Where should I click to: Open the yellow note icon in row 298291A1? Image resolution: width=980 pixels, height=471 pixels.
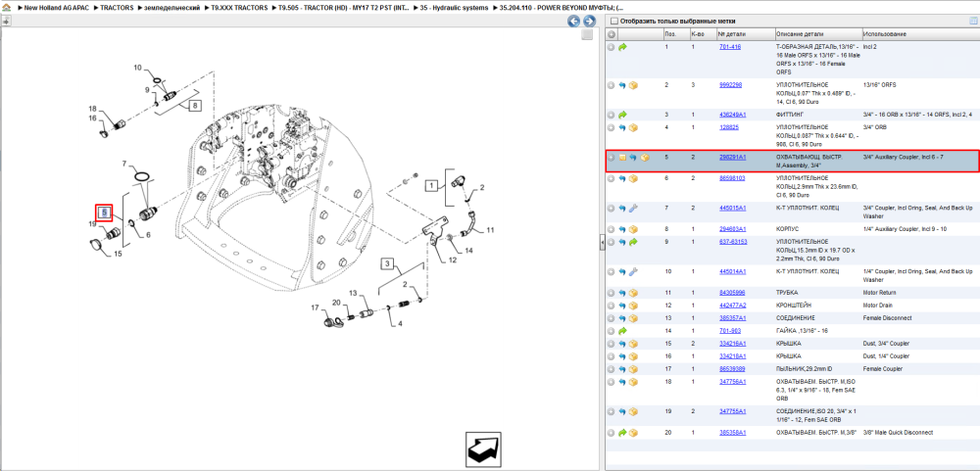tap(622, 158)
